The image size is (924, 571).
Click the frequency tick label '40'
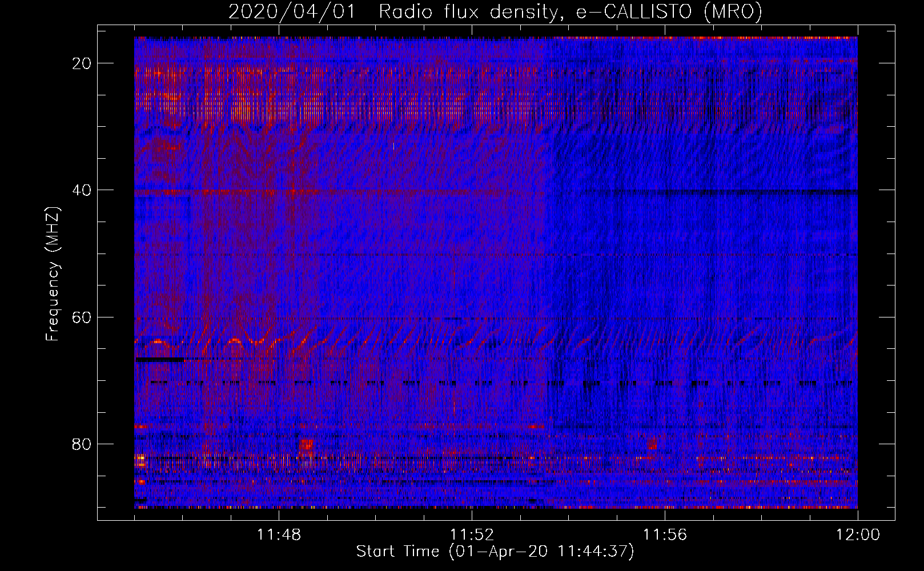[82, 190]
